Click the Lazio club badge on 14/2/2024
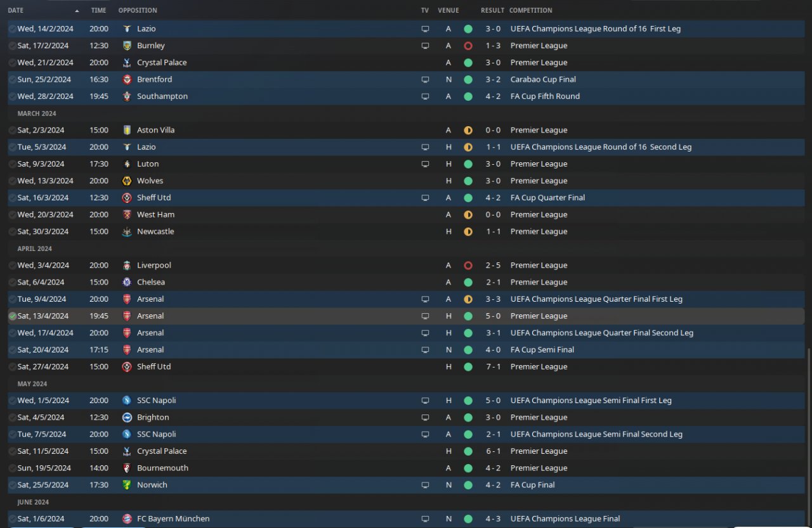 (x=127, y=29)
